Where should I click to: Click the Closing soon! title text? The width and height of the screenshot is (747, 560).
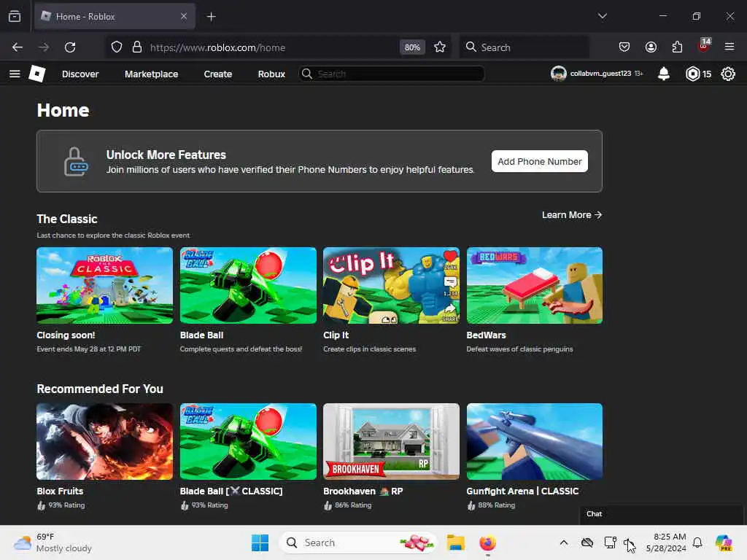[66, 335]
